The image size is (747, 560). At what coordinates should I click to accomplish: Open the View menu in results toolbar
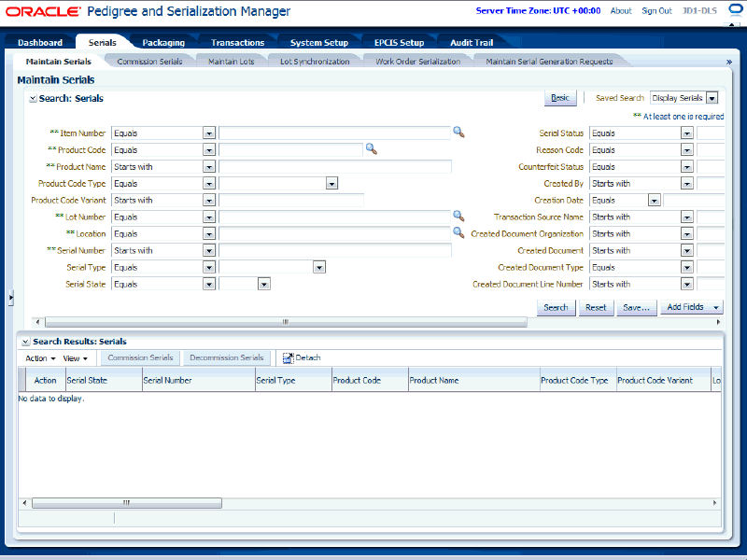point(76,358)
